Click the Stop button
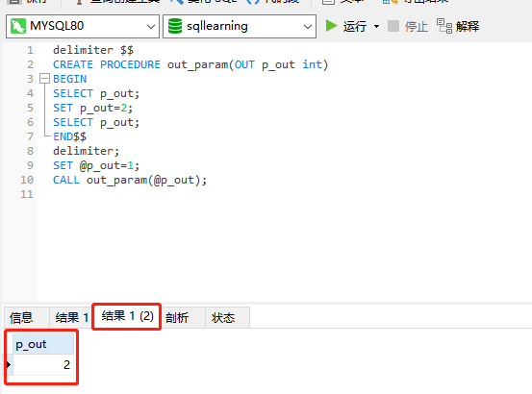Image resolution: width=532 pixels, height=394 pixels. click(x=408, y=26)
